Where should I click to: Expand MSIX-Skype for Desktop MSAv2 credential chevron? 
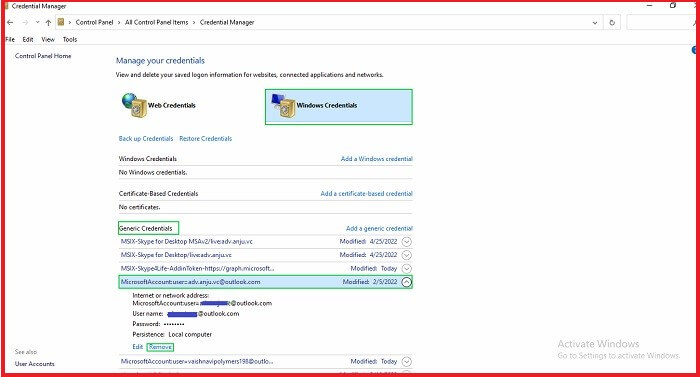406,242
